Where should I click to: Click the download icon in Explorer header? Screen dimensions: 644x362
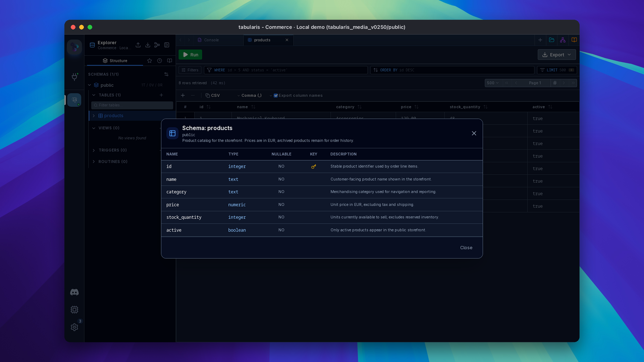[x=148, y=45]
